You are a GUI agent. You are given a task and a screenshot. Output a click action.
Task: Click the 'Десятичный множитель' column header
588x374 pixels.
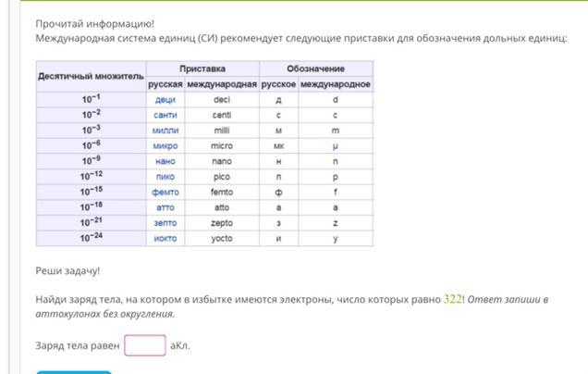coord(92,76)
